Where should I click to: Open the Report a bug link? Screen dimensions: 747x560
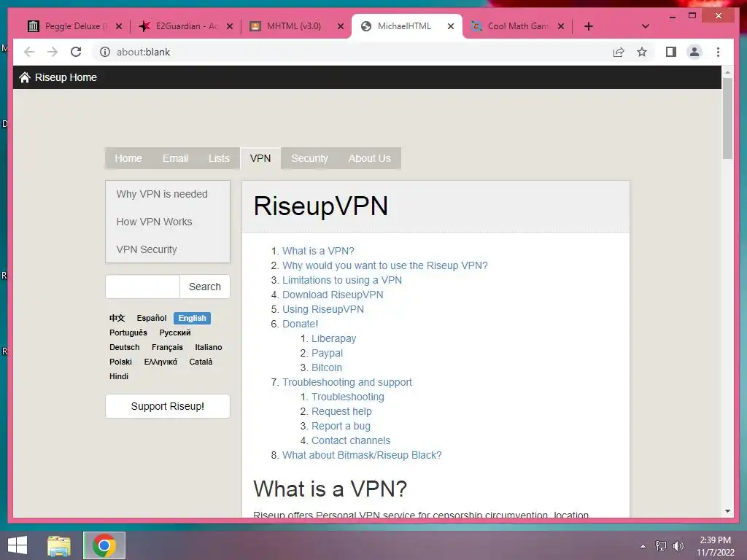[x=341, y=426]
